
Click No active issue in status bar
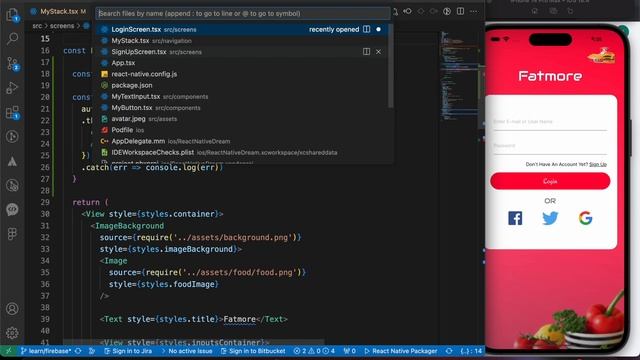pyautogui.click(x=187, y=351)
